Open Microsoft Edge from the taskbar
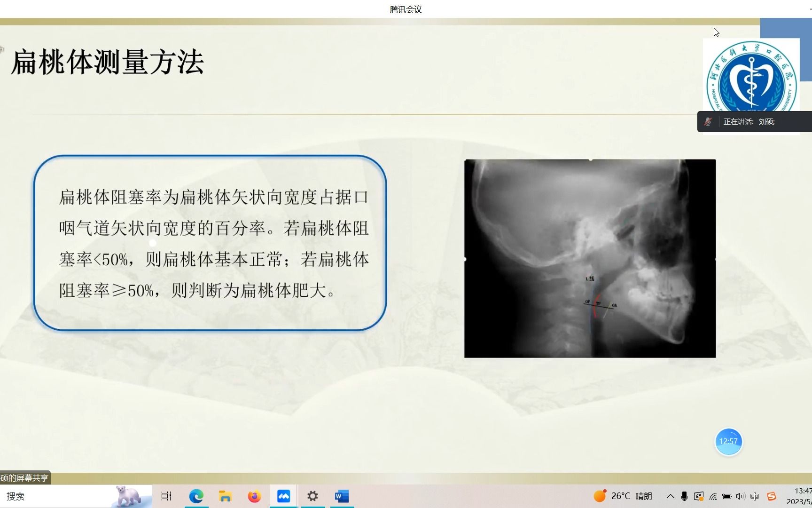Viewport: 812px width, 508px height. click(x=196, y=496)
